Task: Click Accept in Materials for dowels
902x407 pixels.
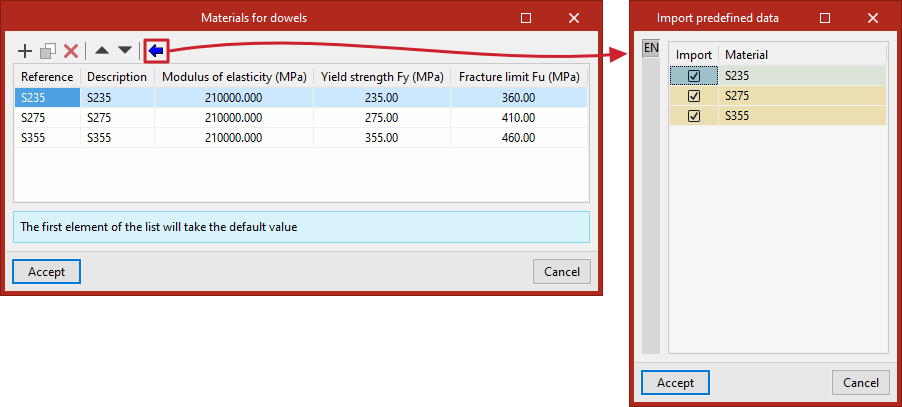Action: pos(47,272)
